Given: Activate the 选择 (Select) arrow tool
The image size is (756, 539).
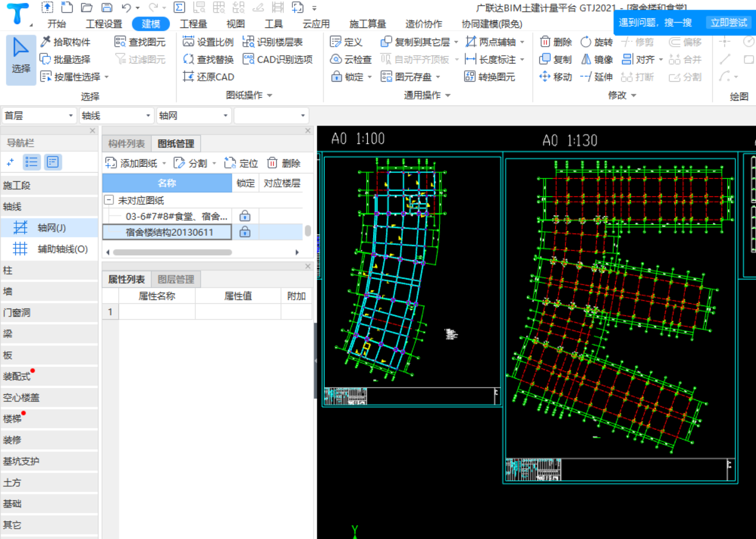Looking at the screenshot, I should point(21,59).
